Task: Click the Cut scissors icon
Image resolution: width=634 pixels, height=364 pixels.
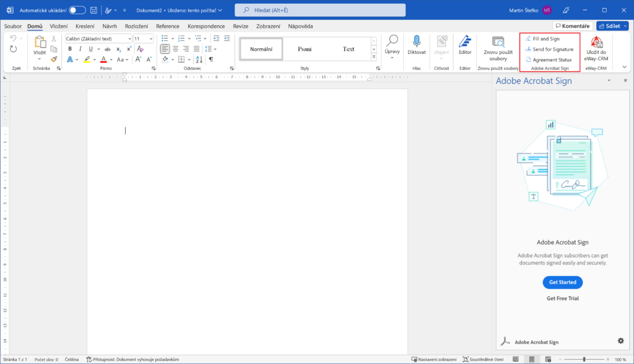Action: coord(54,39)
